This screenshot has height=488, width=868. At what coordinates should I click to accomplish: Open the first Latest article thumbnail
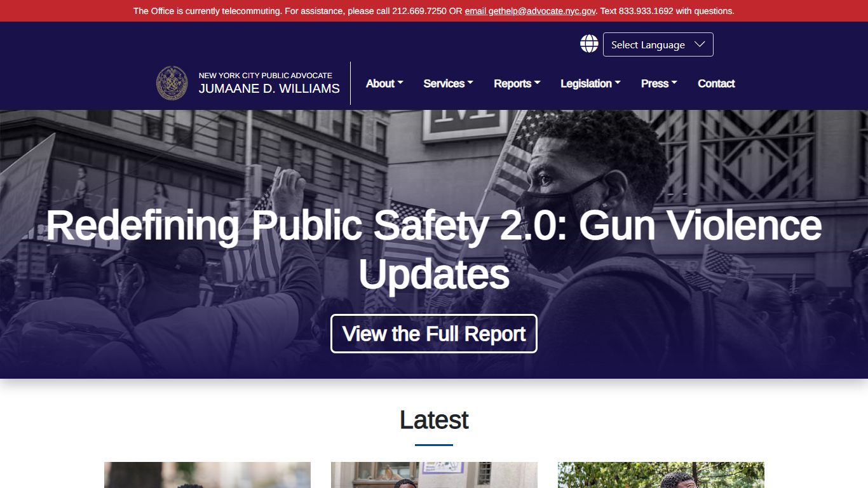click(207, 475)
